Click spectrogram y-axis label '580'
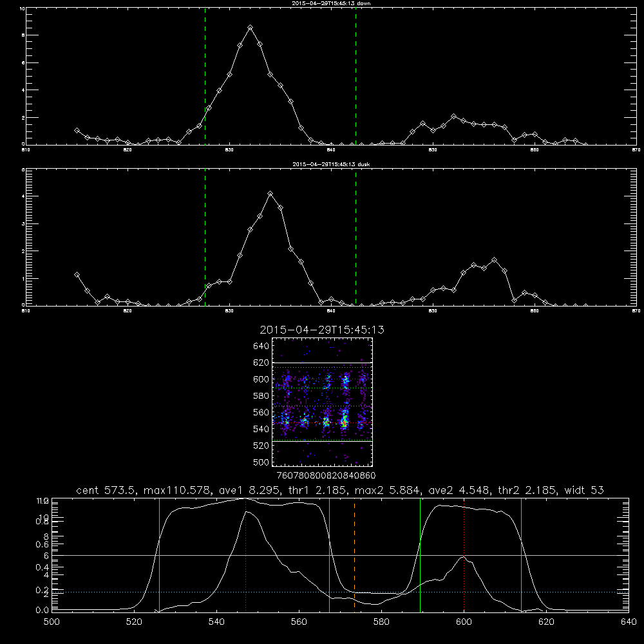 pyautogui.click(x=261, y=396)
